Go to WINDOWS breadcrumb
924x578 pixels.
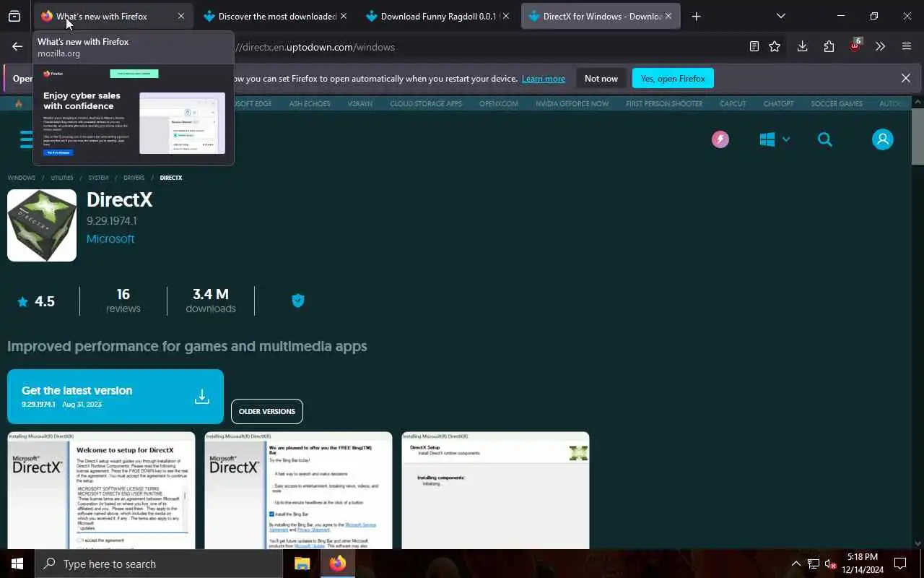22,178
